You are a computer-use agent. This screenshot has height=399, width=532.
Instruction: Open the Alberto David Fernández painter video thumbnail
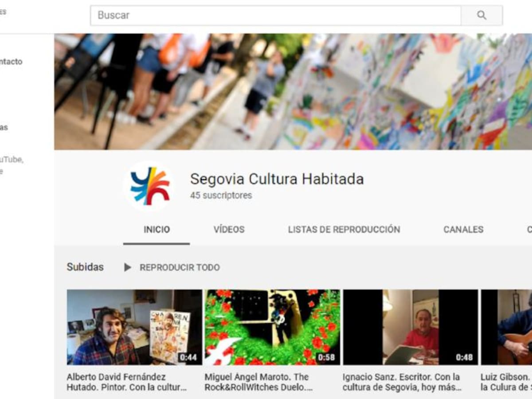point(134,327)
